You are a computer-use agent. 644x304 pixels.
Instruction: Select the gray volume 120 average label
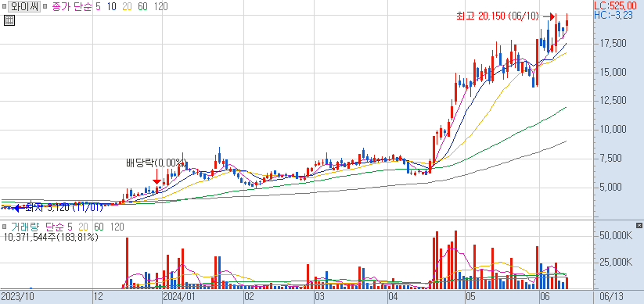(x=117, y=227)
